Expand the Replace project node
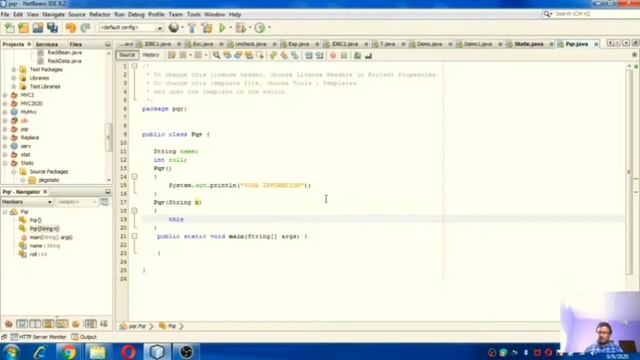This screenshot has height=360, width=640. (x=5, y=138)
